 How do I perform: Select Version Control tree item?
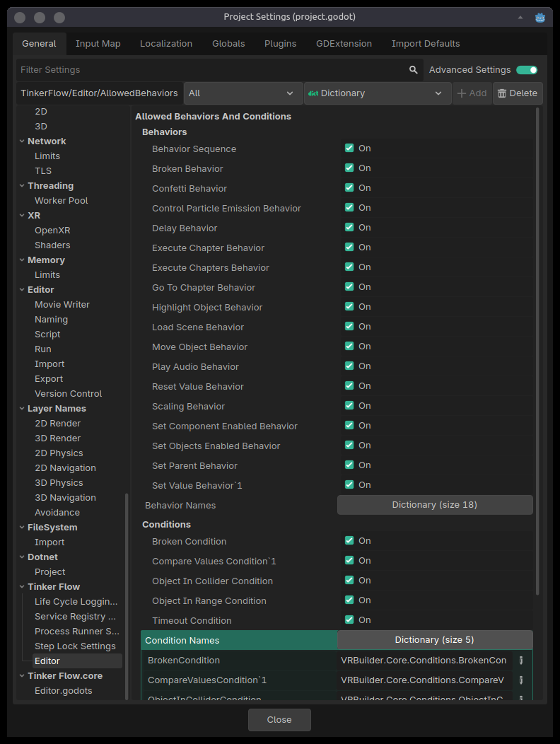(69, 394)
